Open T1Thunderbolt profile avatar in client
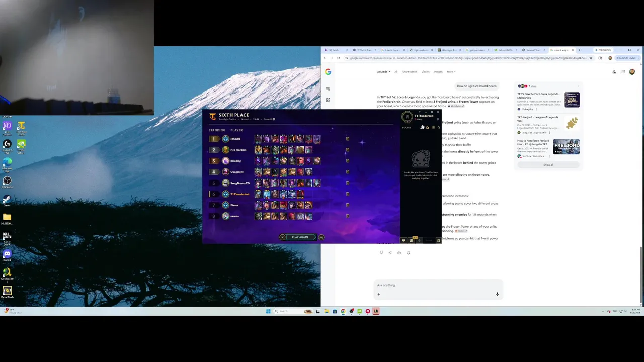The width and height of the screenshot is (644, 362). click(x=407, y=117)
